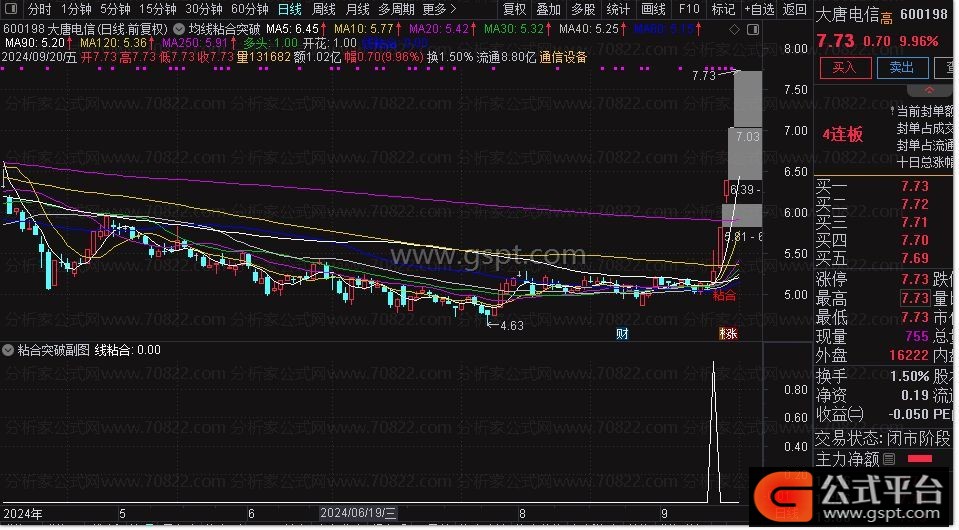Click the 买四 price 7.70
The height and width of the screenshot is (530, 959).
coord(914,240)
